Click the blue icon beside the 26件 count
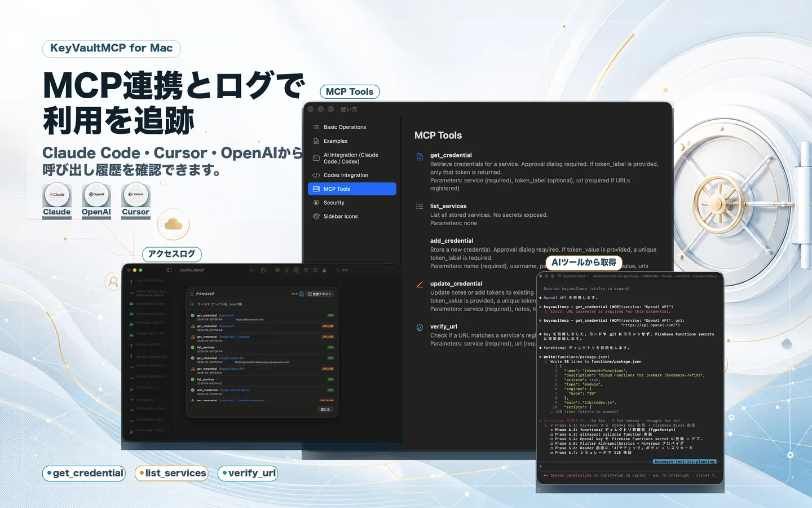Image resolution: width=812 pixels, height=508 pixels. click(x=301, y=294)
